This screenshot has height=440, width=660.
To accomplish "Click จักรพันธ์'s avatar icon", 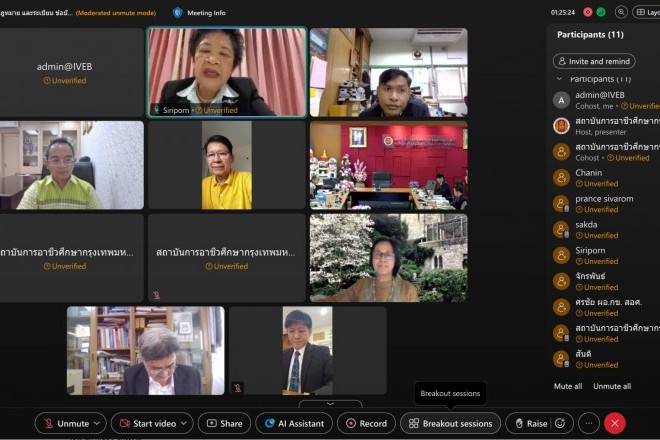I will [561, 281].
